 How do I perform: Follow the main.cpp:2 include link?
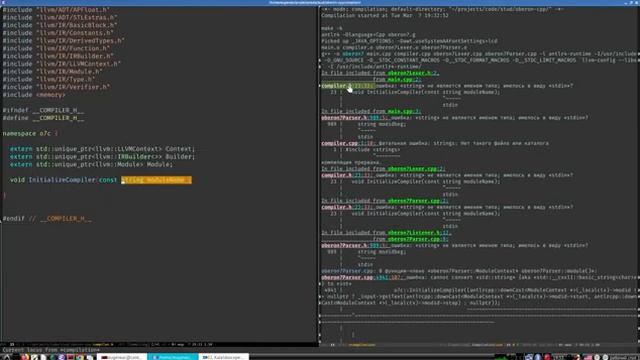tap(404, 80)
